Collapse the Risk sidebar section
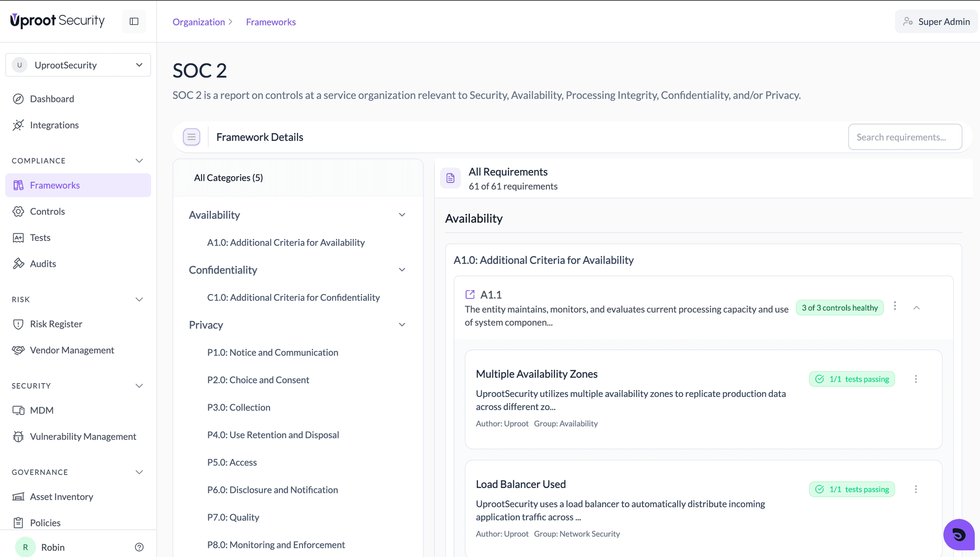This screenshot has width=980, height=557. pos(139,300)
